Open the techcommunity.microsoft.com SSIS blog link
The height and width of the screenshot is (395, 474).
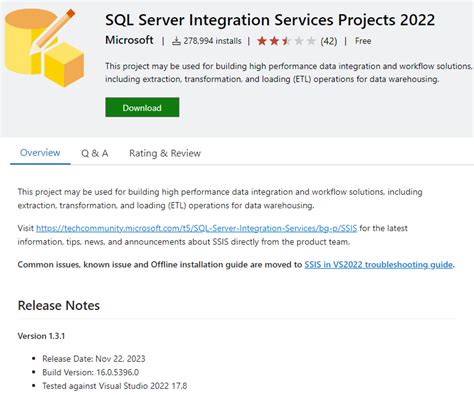click(197, 228)
